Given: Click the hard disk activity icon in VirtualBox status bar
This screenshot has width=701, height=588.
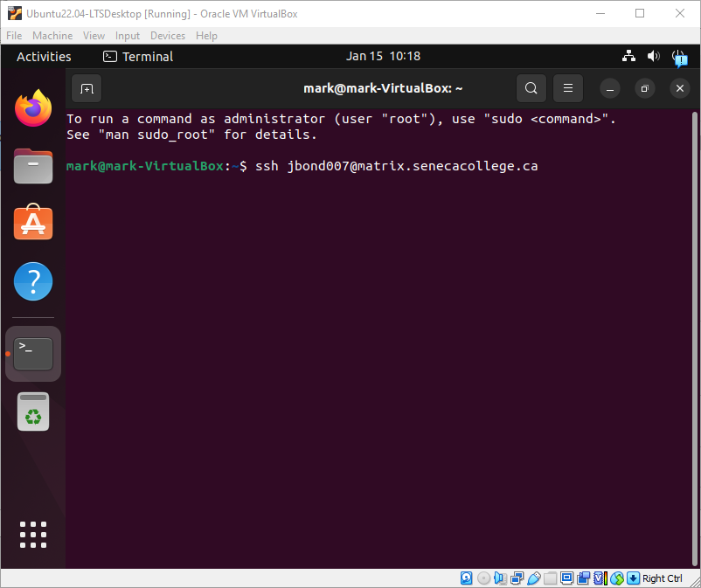Looking at the screenshot, I should [x=466, y=578].
